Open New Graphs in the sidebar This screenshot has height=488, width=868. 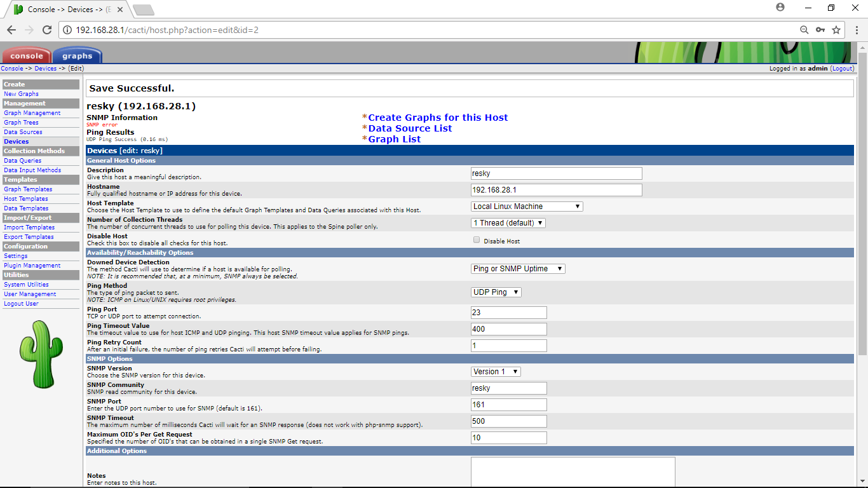(21, 94)
